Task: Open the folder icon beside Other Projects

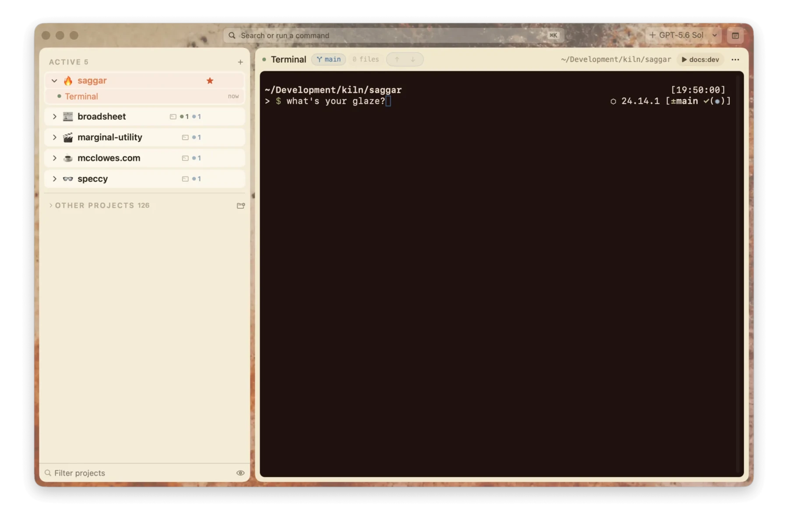Action: coord(240,205)
